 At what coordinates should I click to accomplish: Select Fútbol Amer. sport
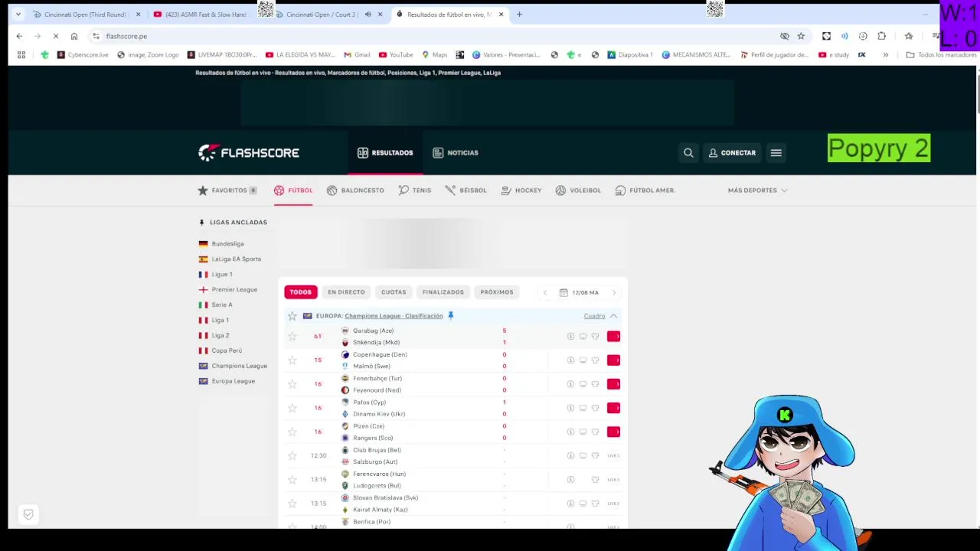pyautogui.click(x=645, y=191)
